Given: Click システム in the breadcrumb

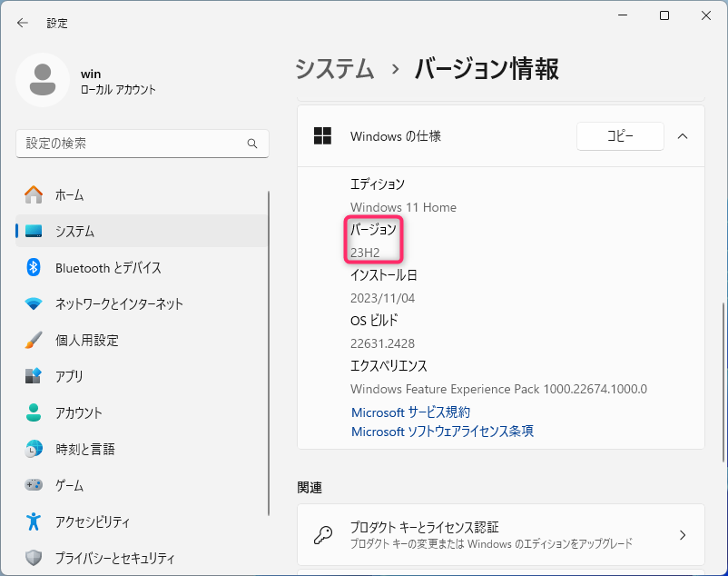Looking at the screenshot, I should (334, 69).
